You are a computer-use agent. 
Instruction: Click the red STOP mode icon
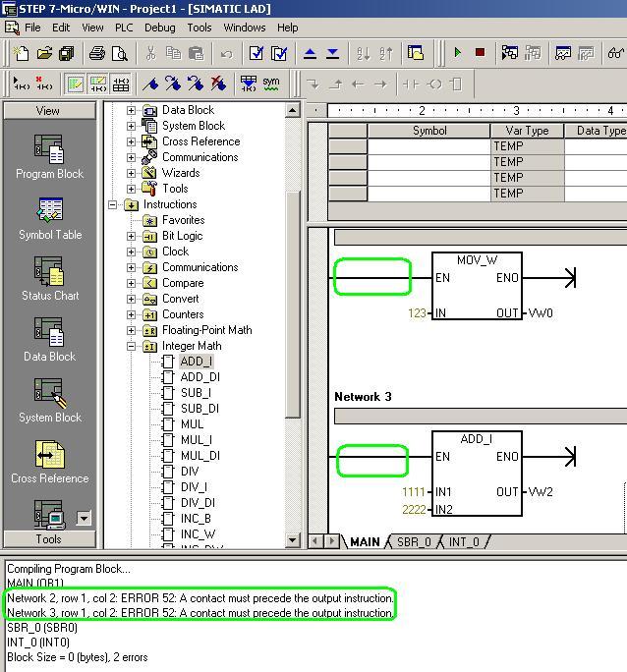480,53
